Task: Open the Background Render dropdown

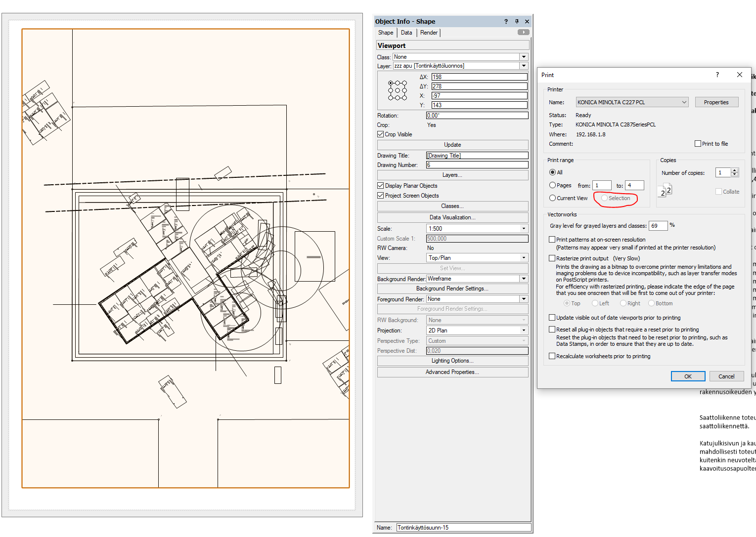Action: (524, 279)
